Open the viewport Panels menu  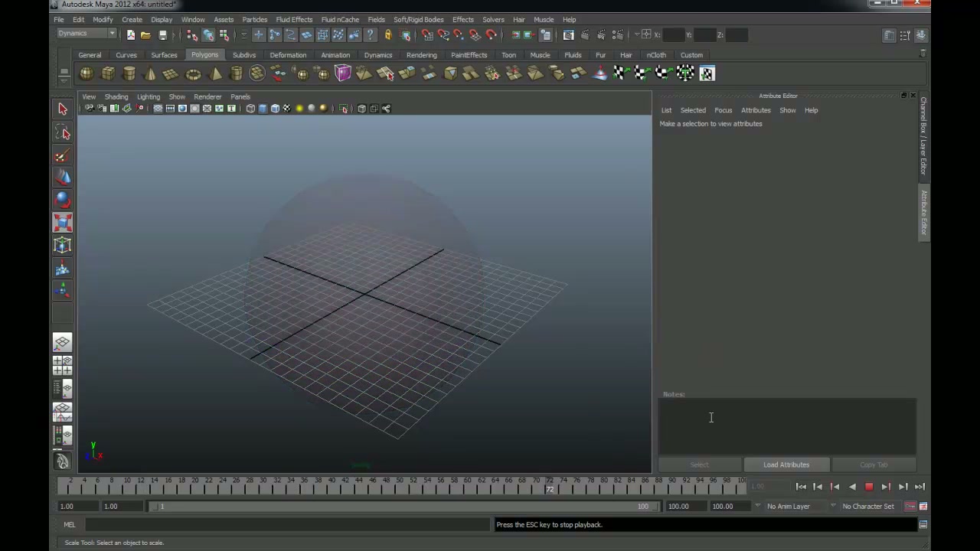[240, 97]
